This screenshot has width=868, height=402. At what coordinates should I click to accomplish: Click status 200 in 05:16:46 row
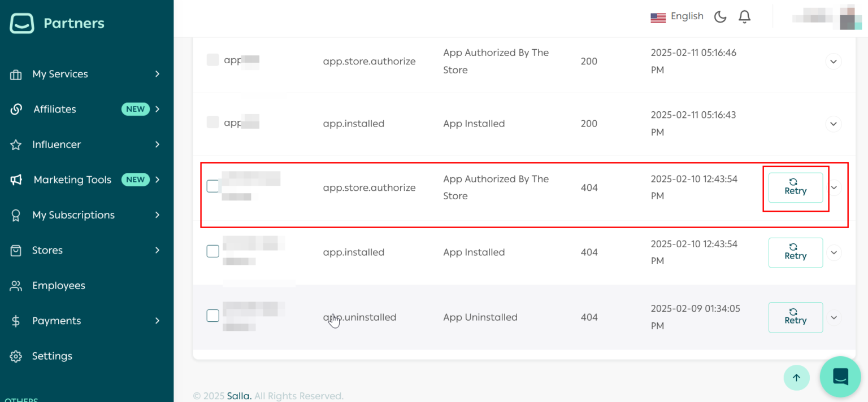(589, 61)
